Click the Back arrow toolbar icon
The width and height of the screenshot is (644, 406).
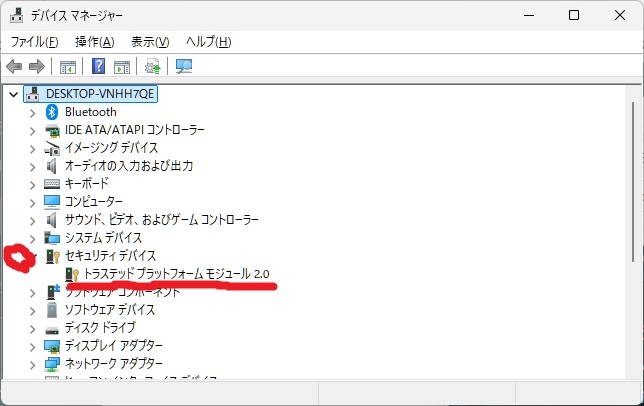point(14,67)
